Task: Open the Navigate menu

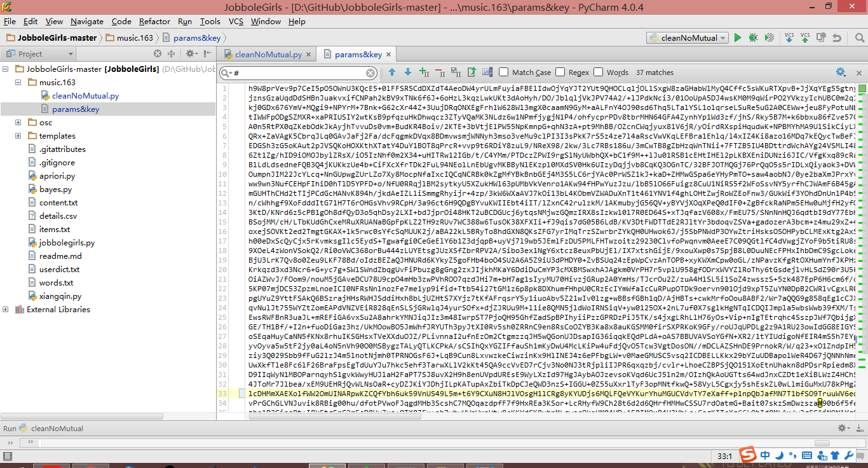Action: [x=87, y=21]
